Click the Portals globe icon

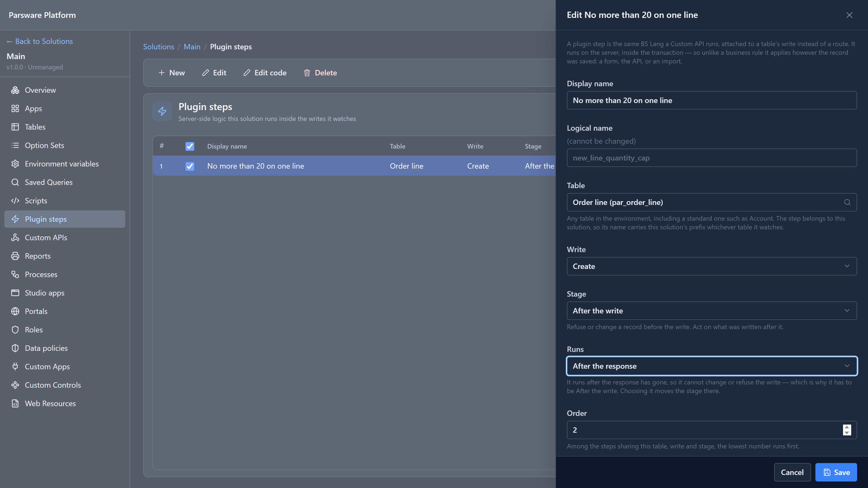(x=15, y=311)
